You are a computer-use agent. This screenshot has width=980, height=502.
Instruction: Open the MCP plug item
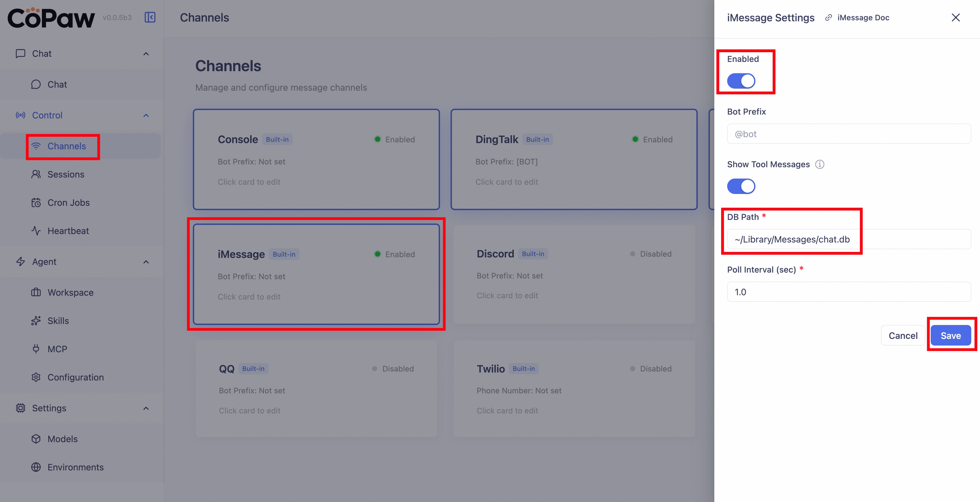click(57, 349)
